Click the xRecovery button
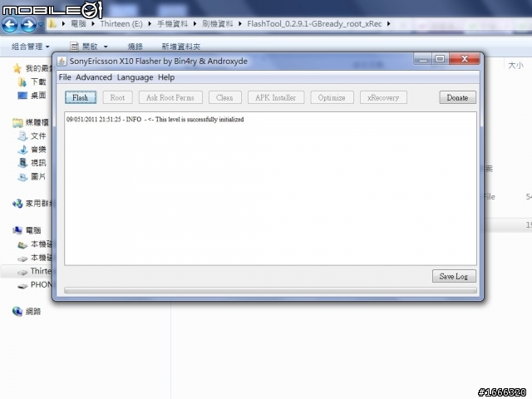The width and height of the screenshot is (532, 399). (x=383, y=98)
